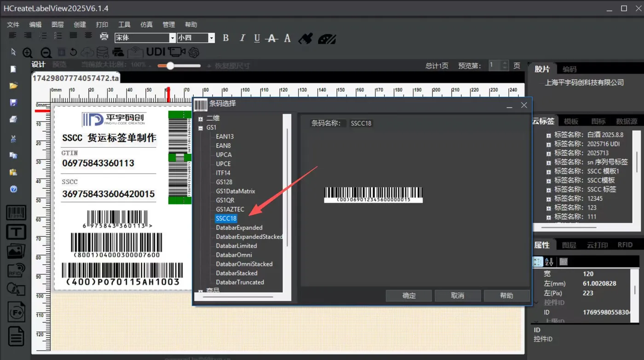Image resolution: width=644 pixels, height=360 pixels.
Task: Click the printer icon beside the font box
Action: pos(104,36)
